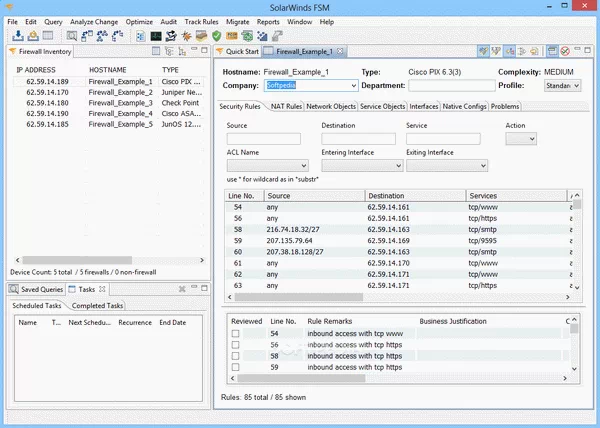This screenshot has width=600, height=428.
Task: Open the Action filter dropdown
Action: [x=521, y=139]
